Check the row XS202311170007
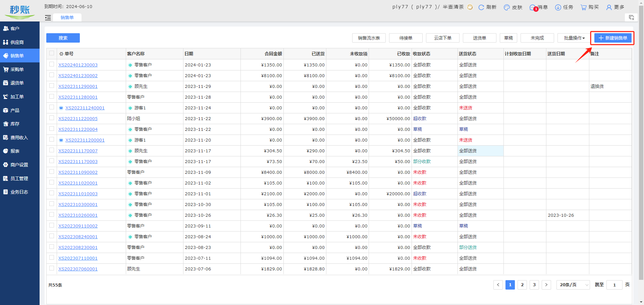Viewport: 644px width, 305px height. [x=52, y=150]
